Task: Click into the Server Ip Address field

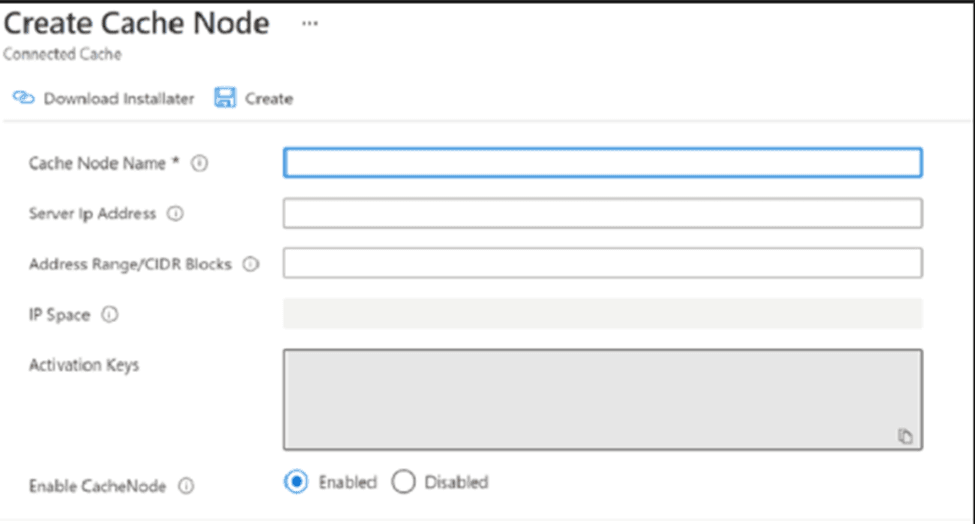Action: point(603,213)
